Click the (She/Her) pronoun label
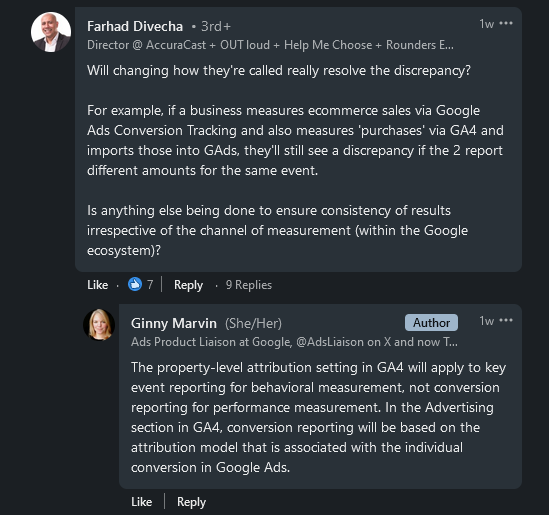This screenshot has width=549, height=515. tap(253, 323)
